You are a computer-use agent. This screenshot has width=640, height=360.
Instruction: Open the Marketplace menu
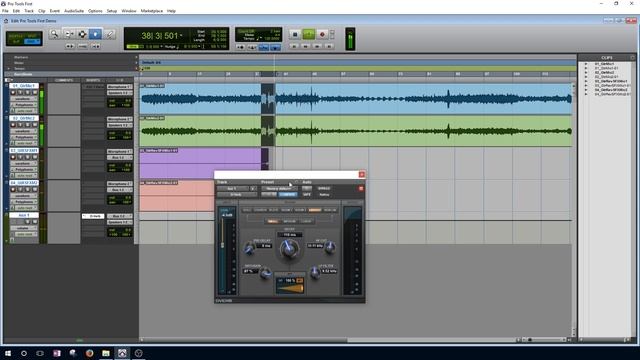coord(152,11)
